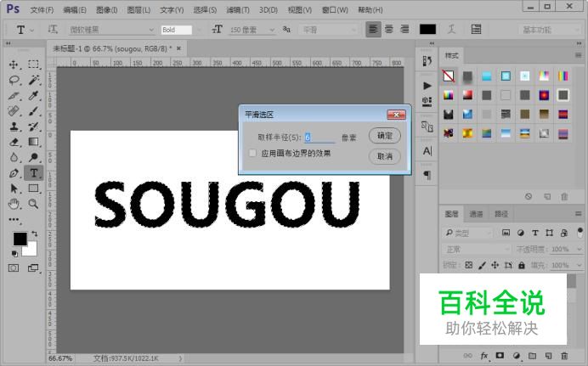
Task: Open text color swatch in options bar
Action: point(427,29)
